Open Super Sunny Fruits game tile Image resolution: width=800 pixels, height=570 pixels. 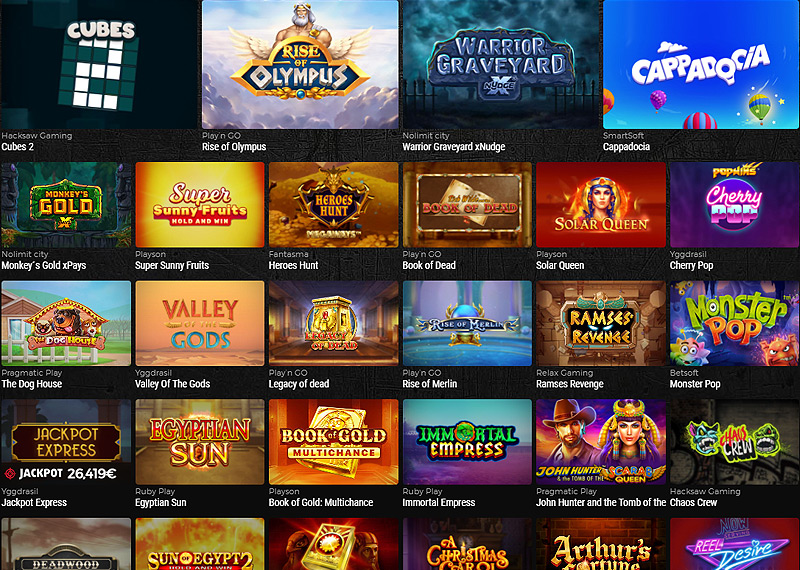(x=199, y=205)
